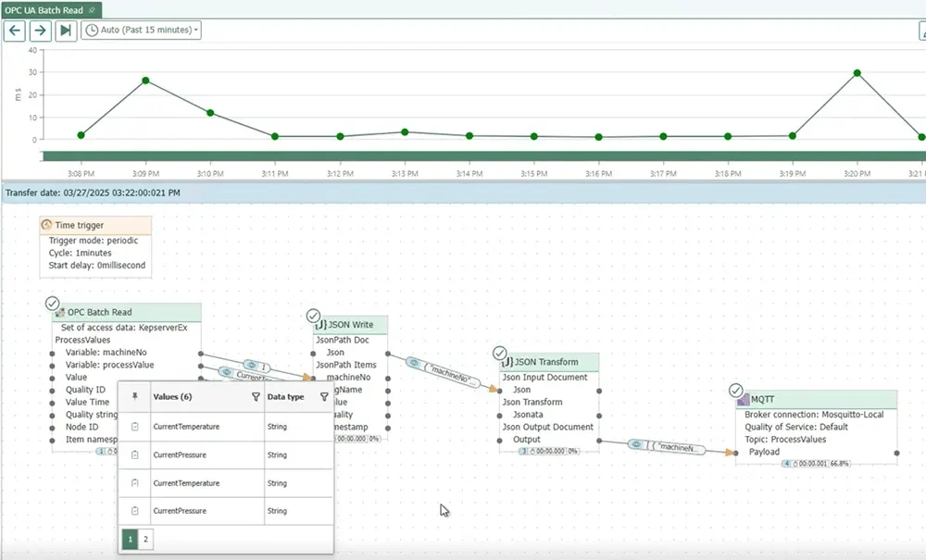This screenshot has height=560, width=926.
Task: Click the check mark status on the JSON Write node
Action: pyautogui.click(x=314, y=316)
